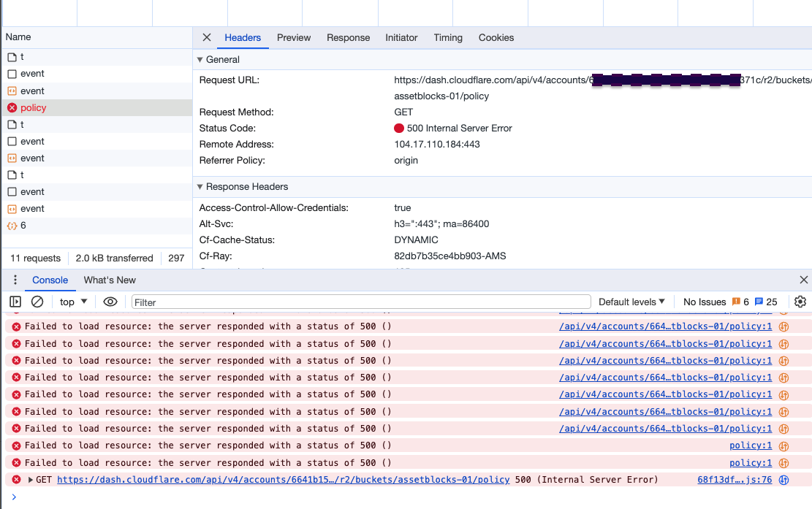Image resolution: width=812 pixels, height=509 pixels.
Task: Switch to the Timing tab
Action: (x=447, y=37)
